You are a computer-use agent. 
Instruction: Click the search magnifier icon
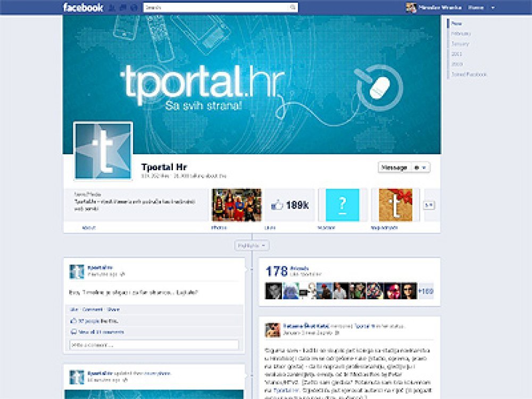(293, 7)
